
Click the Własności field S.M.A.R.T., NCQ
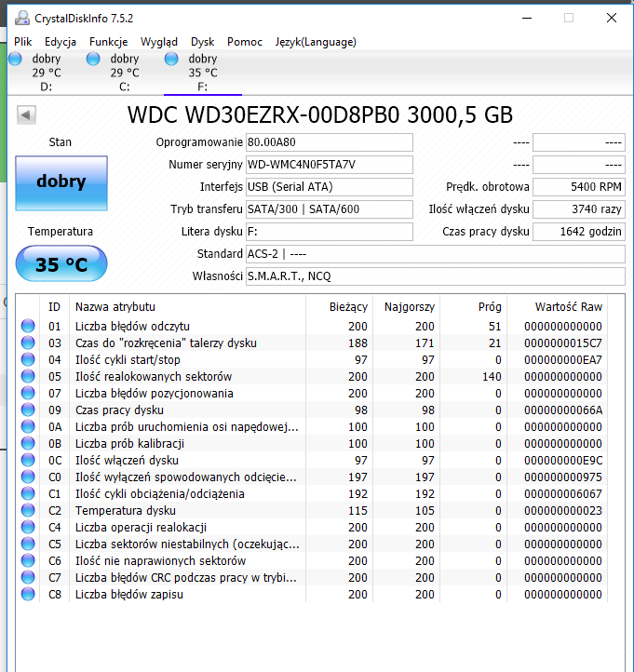coord(436,276)
